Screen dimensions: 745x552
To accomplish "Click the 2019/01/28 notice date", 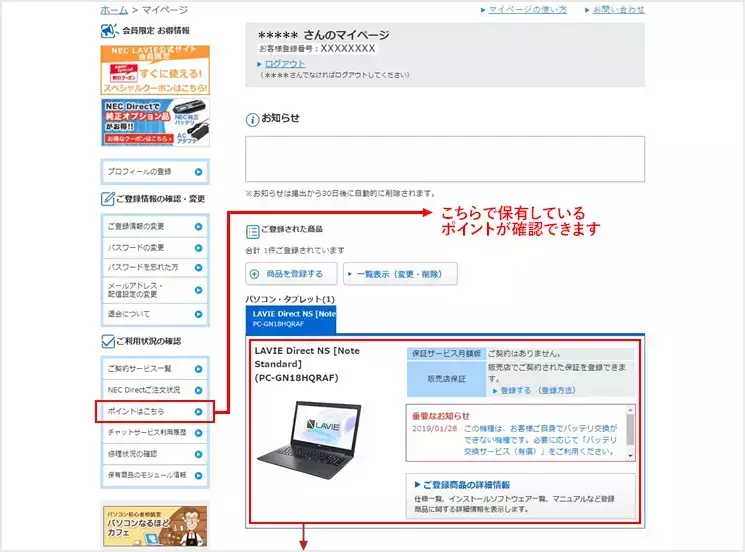I will (434, 428).
